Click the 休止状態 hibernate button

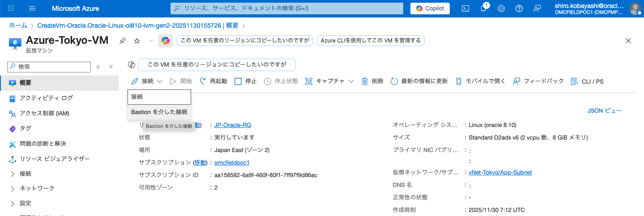(x=281, y=81)
